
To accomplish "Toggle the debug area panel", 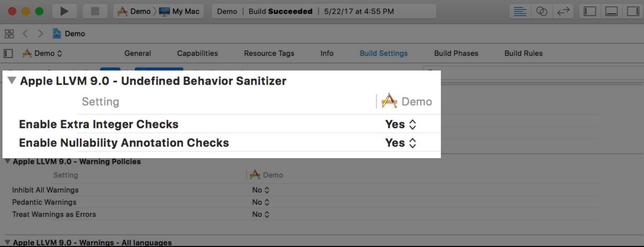I will click(x=611, y=11).
